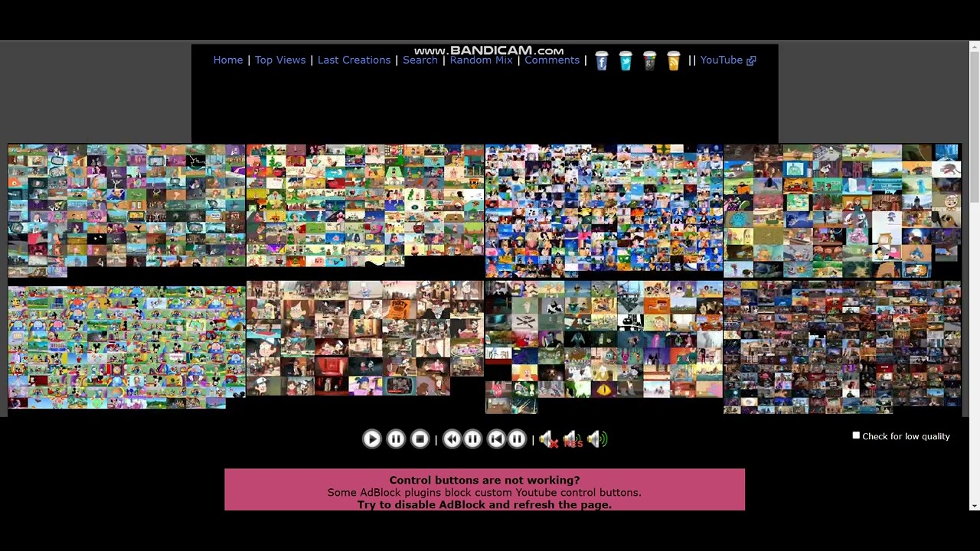The width and height of the screenshot is (980, 551).
Task: Follow the YouTube link
Action: (721, 60)
